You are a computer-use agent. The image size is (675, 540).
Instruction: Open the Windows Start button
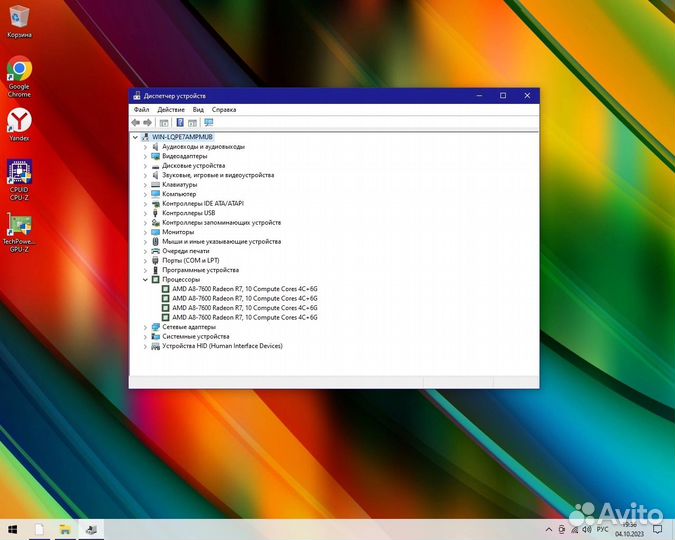coord(12,530)
